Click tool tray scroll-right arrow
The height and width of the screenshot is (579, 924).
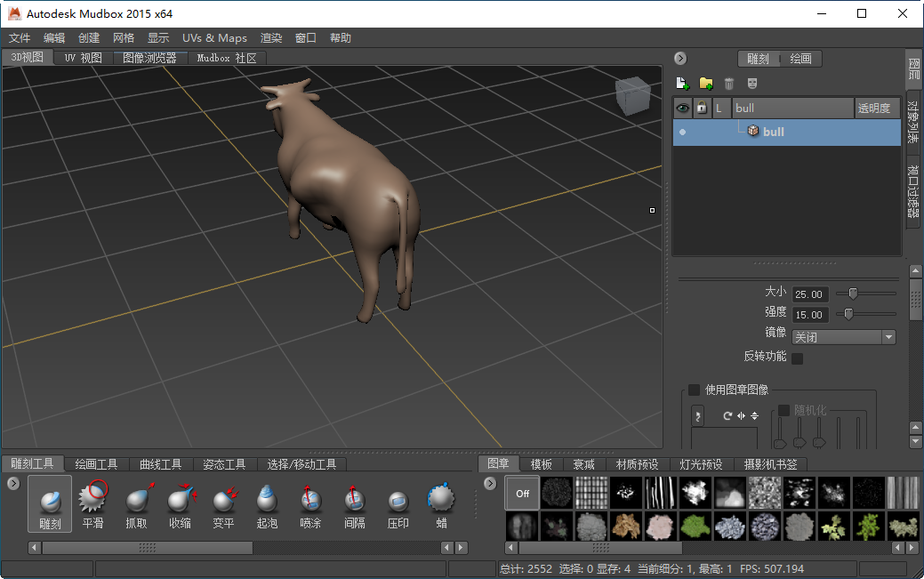(x=462, y=548)
